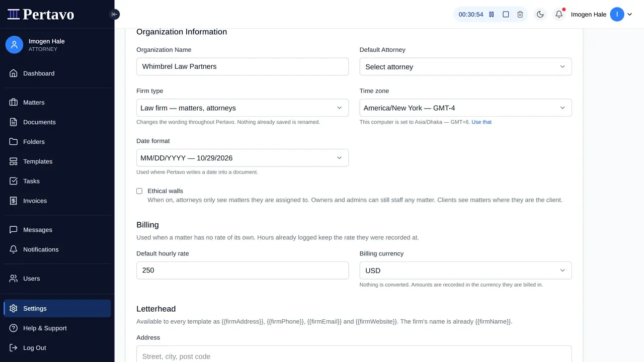Image resolution: width=644 pixels, height=362 pixels.
Task: Stop the timer with square icon
Action: [x=506, y=15]
